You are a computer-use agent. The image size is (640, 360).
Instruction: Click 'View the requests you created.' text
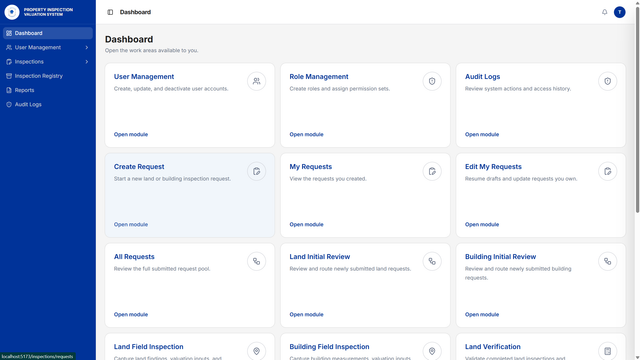click(328, 179)
